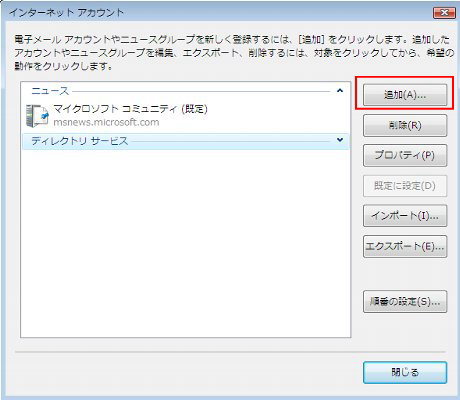
Task: Click the 削除(R) delete button
Action: coord(405,125)
